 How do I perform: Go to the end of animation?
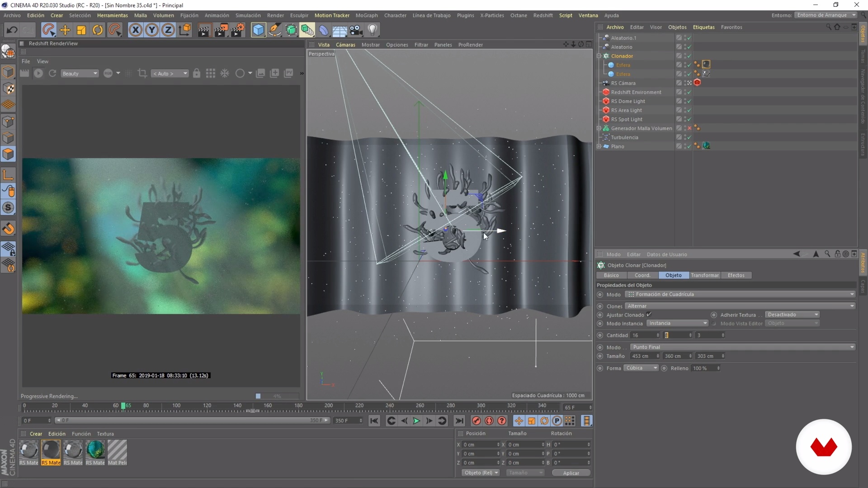459,421
